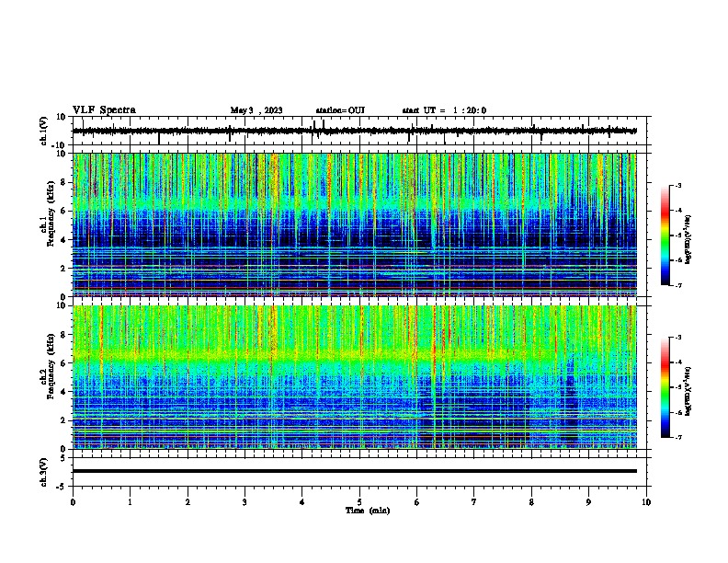The image size is (728, 563).
Task: Click the ch.3 flat voltage trace
Action: 355,471
